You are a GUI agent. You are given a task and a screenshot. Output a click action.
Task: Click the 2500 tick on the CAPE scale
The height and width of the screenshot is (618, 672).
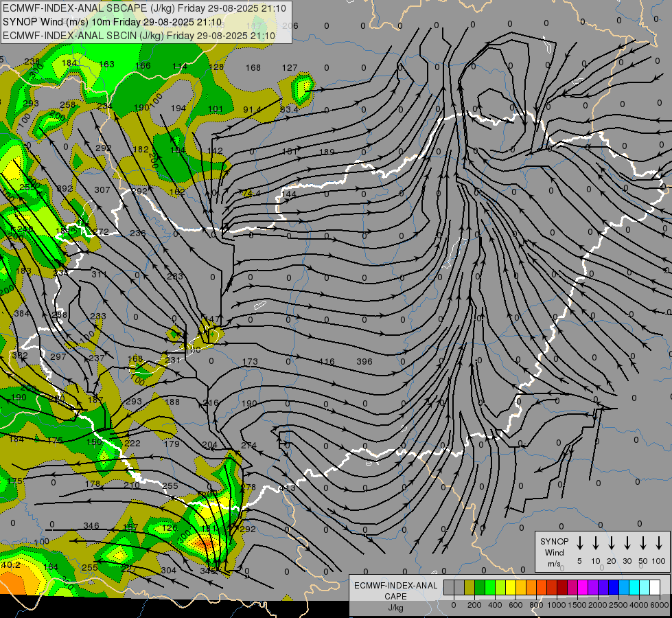click(618, 605)
